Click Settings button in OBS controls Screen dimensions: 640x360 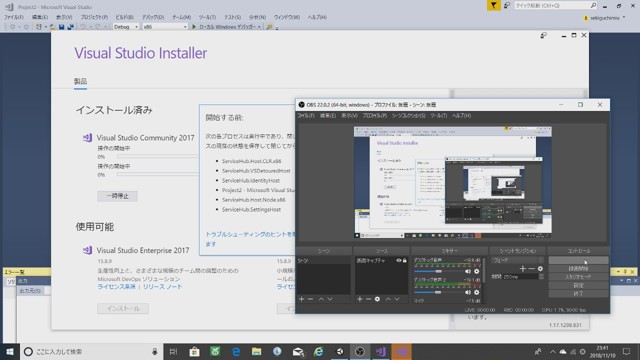click(x=578, y=285)
